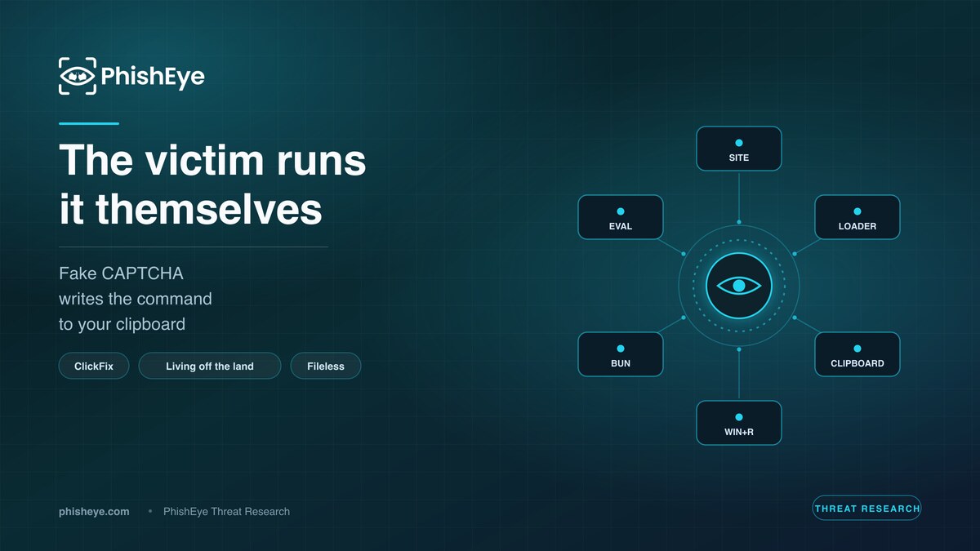This screenshot has width=980, height=551.
Task: Select the LOADER node box
Action: [x=857, y=217]
